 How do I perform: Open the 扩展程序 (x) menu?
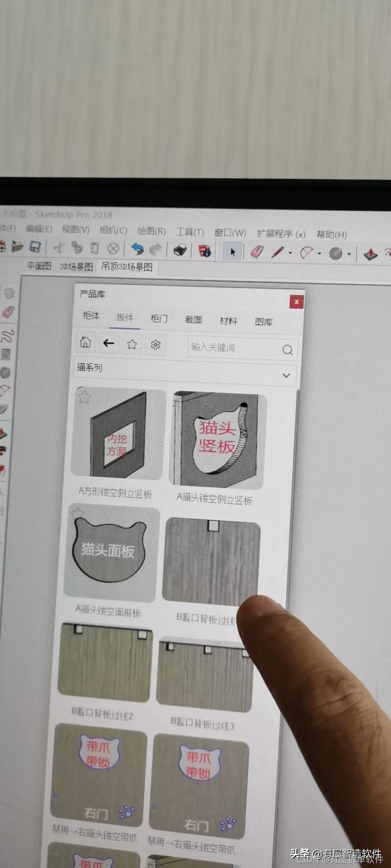pos(281,234)
